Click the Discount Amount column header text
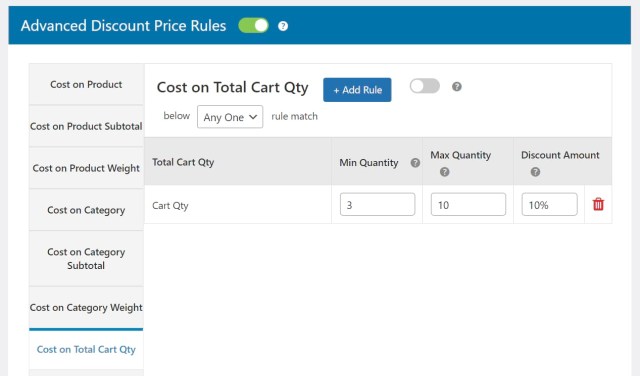This screenshot has width=640, height=376. (560, 155)
